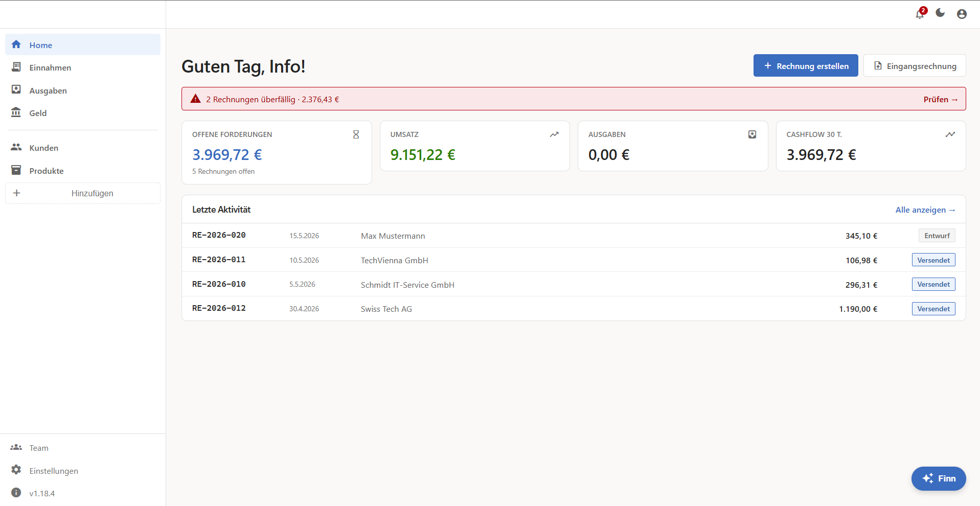Viewport: 980px width, 506px height.
Task: Click the chart line icon in Cashflow card
Action: 950,134
